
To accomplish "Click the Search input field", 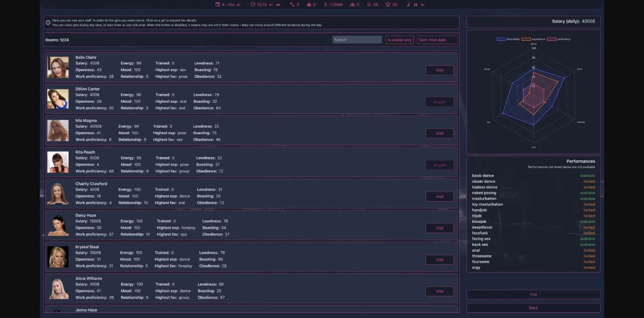I will click(x=357, y=40).
